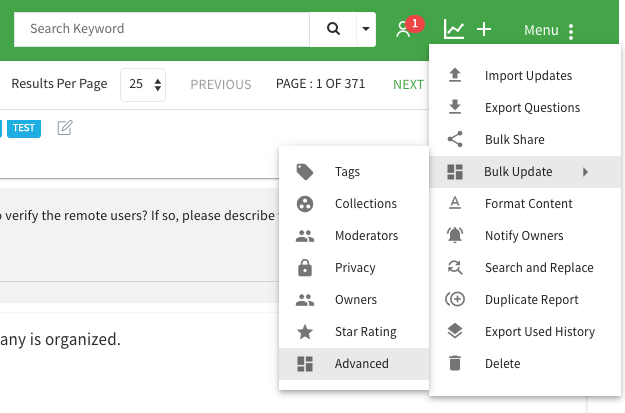This screenshot has height=413, width=625.
Task: Change the Results Per Page 25 selector
Action: (x=143, y=85)
